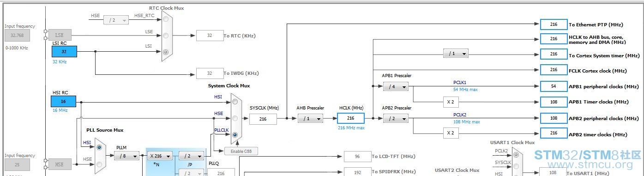The width and height of the screenshot is (644, 176).
Task: Choose PLLCLK in System Clock Mux
Action: point(235,134)
